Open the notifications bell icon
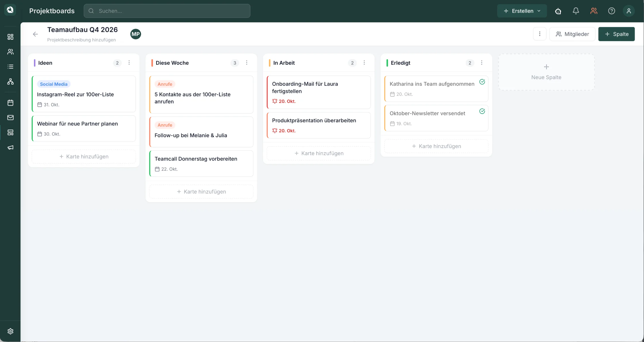644x342 pixels. point(576,11)
